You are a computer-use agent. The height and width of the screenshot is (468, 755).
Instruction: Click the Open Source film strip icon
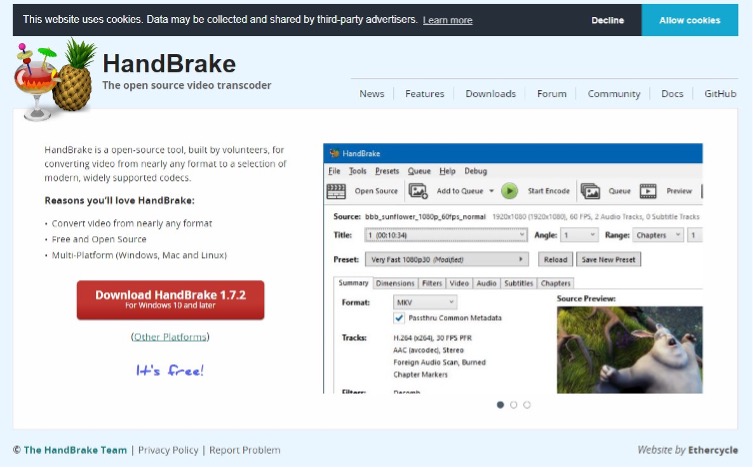point(336,191)
